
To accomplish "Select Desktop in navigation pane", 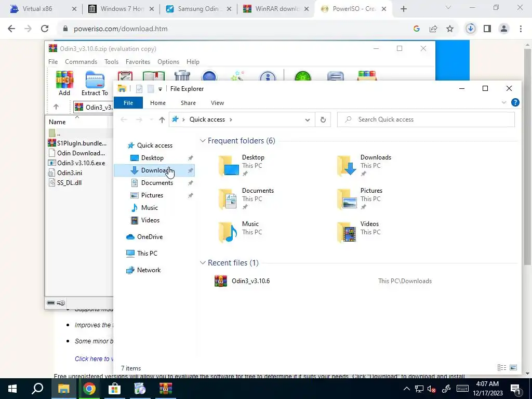I will (152, 158).
